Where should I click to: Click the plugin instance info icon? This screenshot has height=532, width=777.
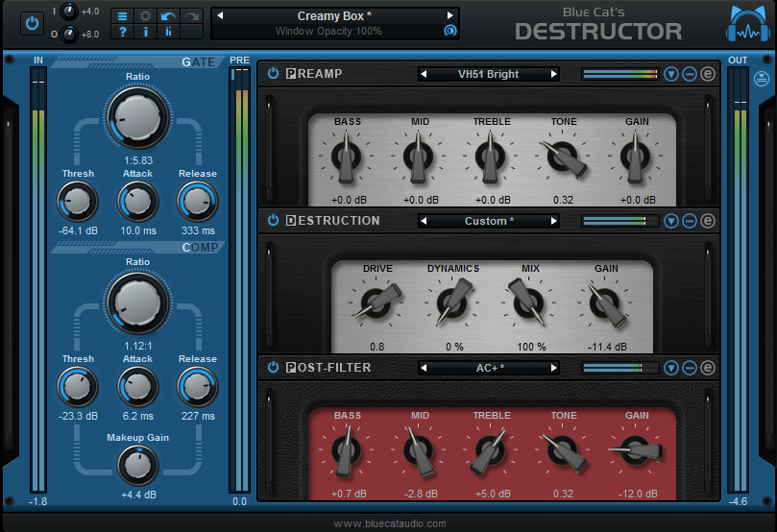168,32
